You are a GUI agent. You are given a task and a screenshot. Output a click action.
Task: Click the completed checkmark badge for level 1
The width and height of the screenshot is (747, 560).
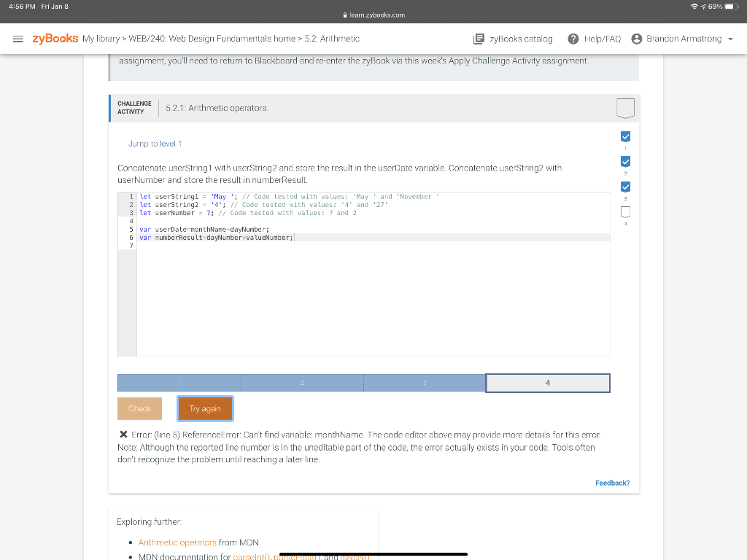point(625,136)
